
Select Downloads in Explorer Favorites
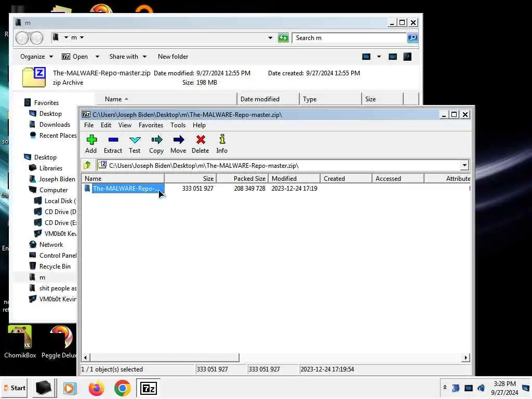pos(50,125)
